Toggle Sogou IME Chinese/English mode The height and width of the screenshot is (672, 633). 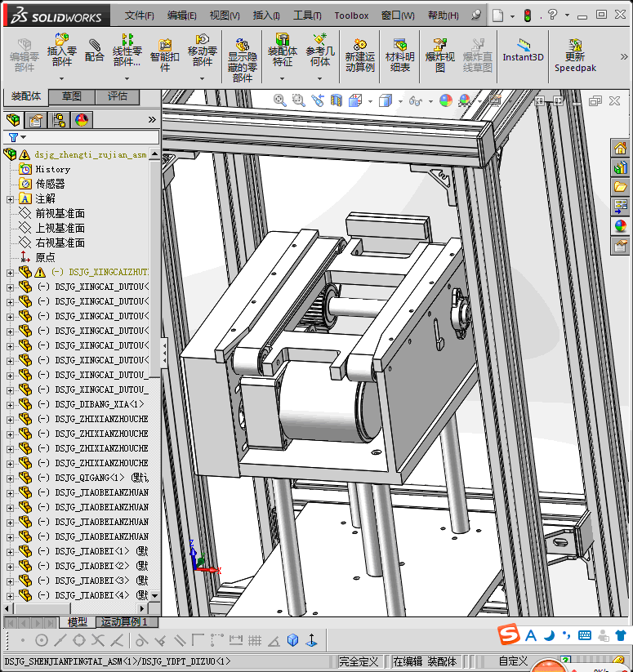531,635
